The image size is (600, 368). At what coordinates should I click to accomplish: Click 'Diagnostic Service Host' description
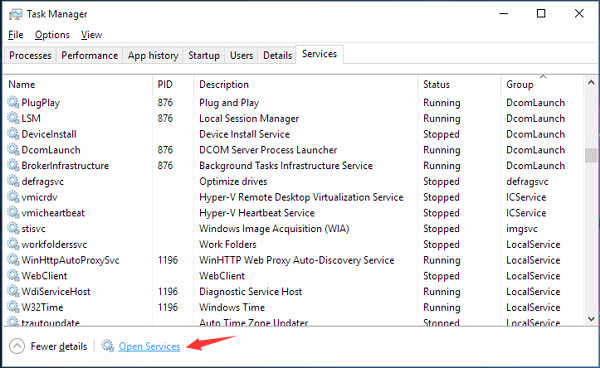point(250,291)
